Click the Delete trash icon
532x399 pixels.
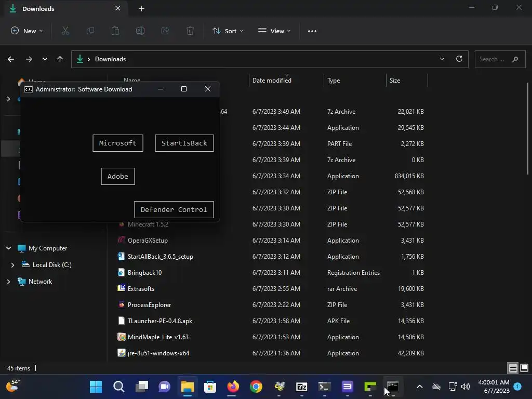[x=190, y=31]
